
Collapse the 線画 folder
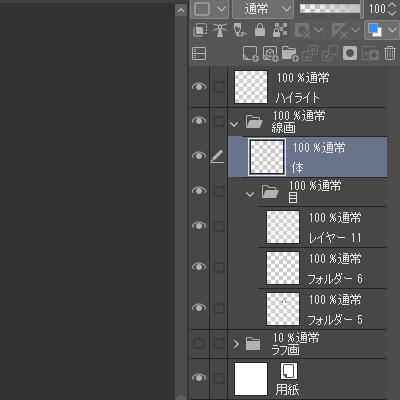point(234,124)
